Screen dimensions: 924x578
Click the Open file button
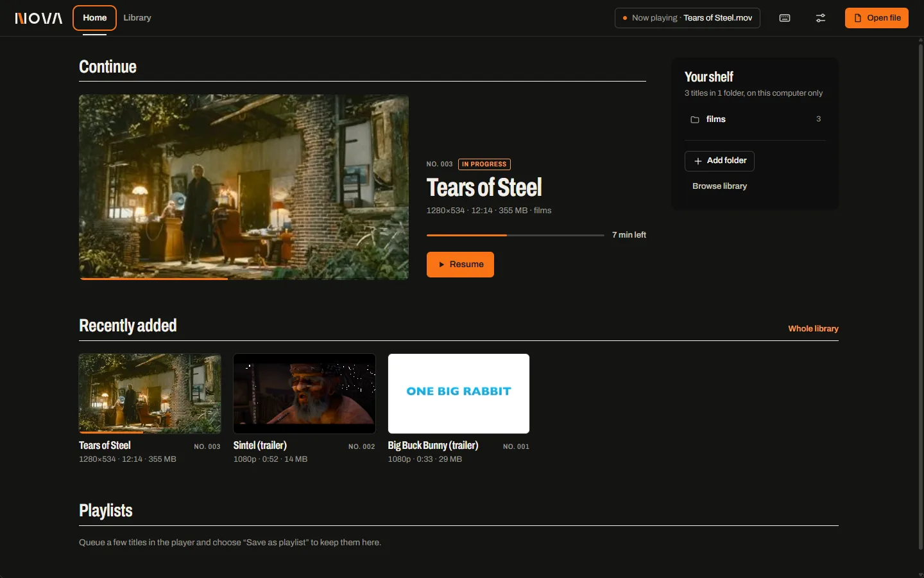[877, 18]
